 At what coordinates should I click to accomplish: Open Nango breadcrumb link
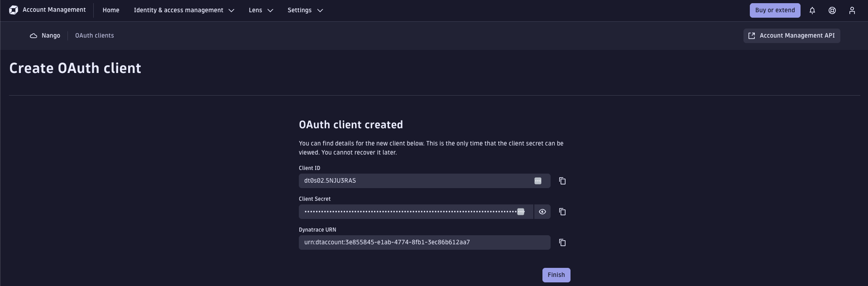click(x=51, y=36)
